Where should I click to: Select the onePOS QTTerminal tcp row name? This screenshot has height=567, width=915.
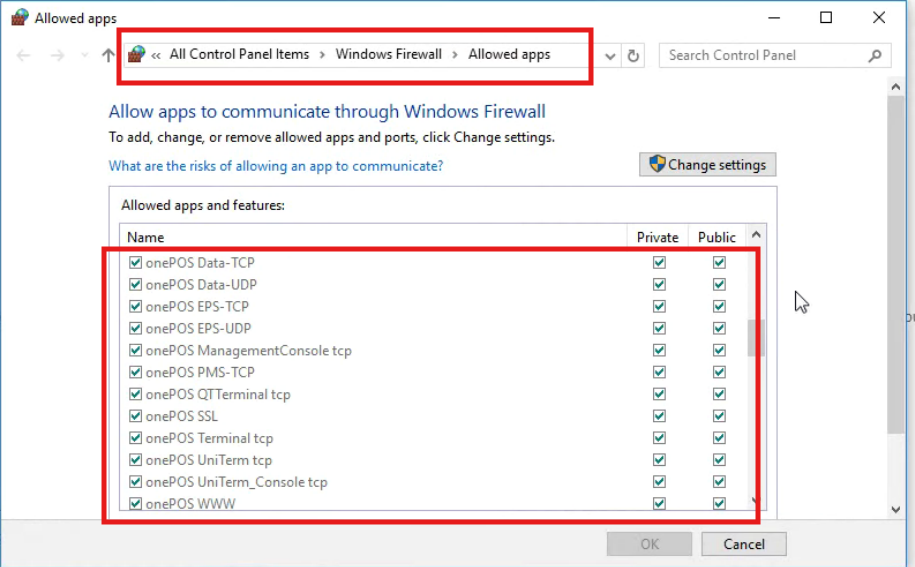(x=218, y=394)
